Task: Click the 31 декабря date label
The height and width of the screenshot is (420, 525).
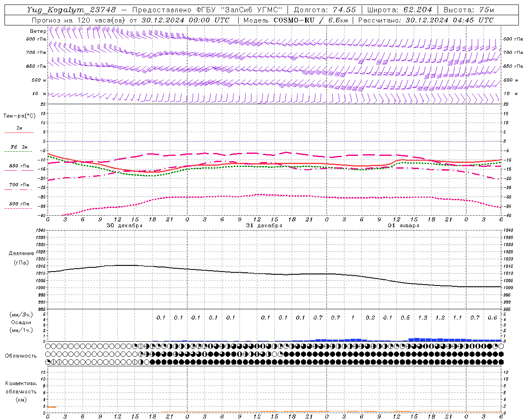Action: tap(264, 226)
